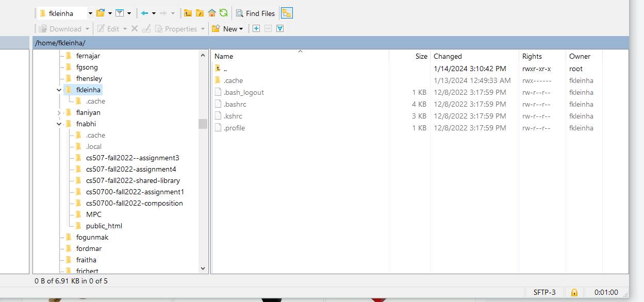Go to the root directory icon
The width and height of the screenshot is (644, 302).
(x=200, y=13)
